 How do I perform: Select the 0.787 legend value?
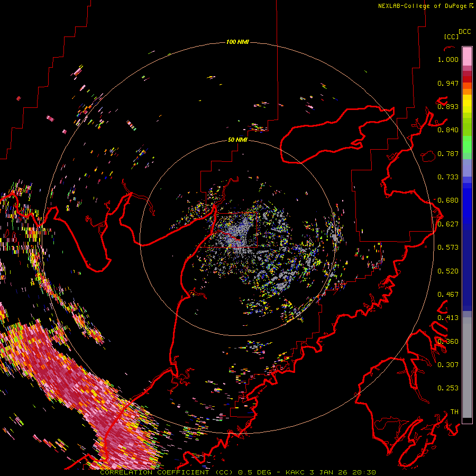[448, 153]
